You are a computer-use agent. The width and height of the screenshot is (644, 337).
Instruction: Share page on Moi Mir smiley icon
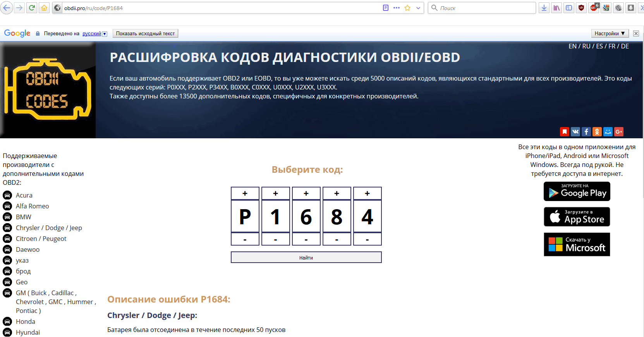point(608,132)
